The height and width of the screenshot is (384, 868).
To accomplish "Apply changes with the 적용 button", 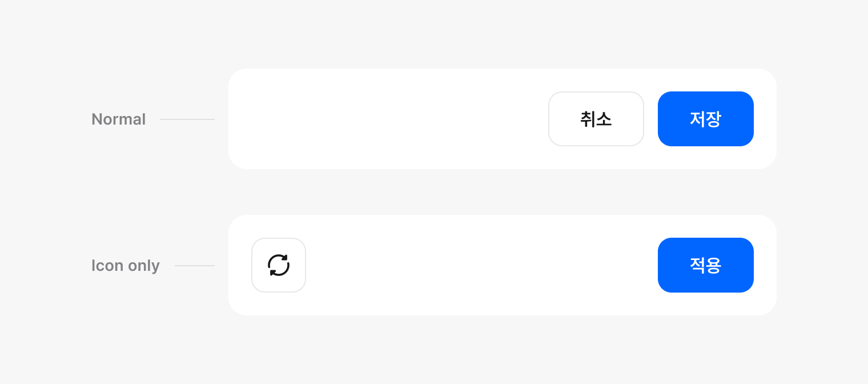I will click(x=705, y=265).
